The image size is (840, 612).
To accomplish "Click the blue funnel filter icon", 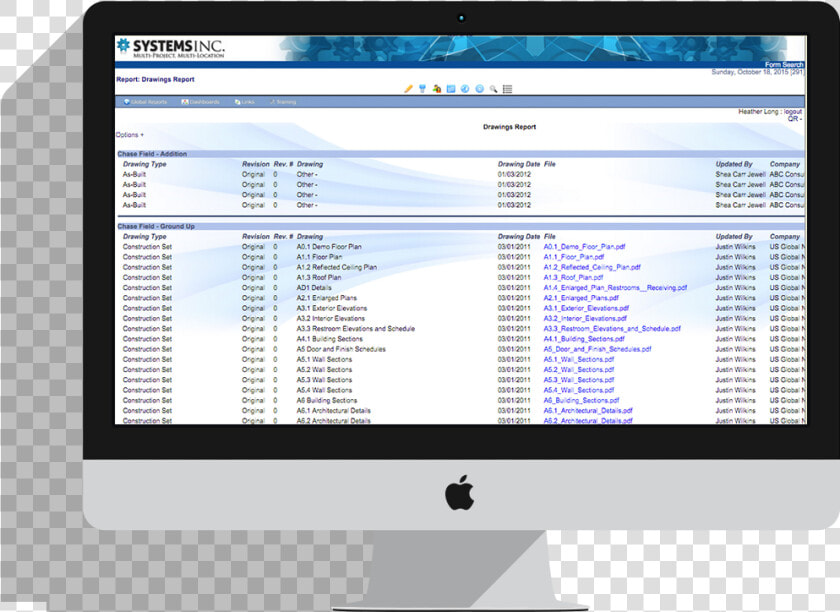I will pos(423,89).
